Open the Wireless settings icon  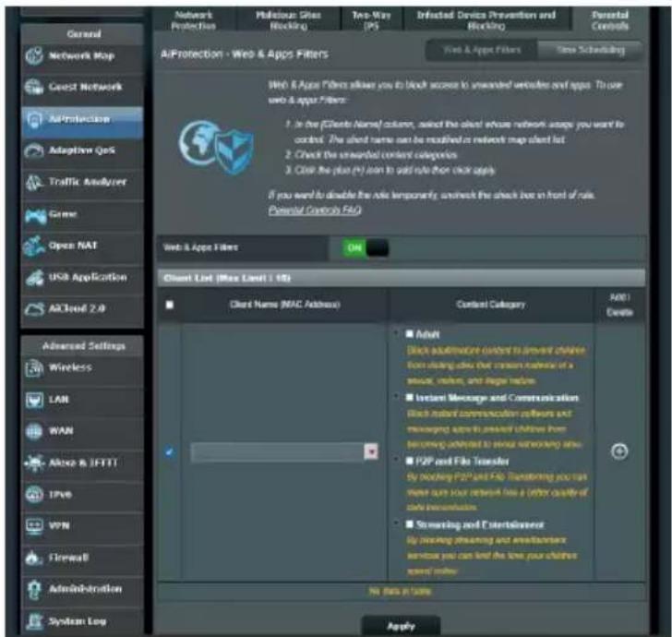coord(34,367)
